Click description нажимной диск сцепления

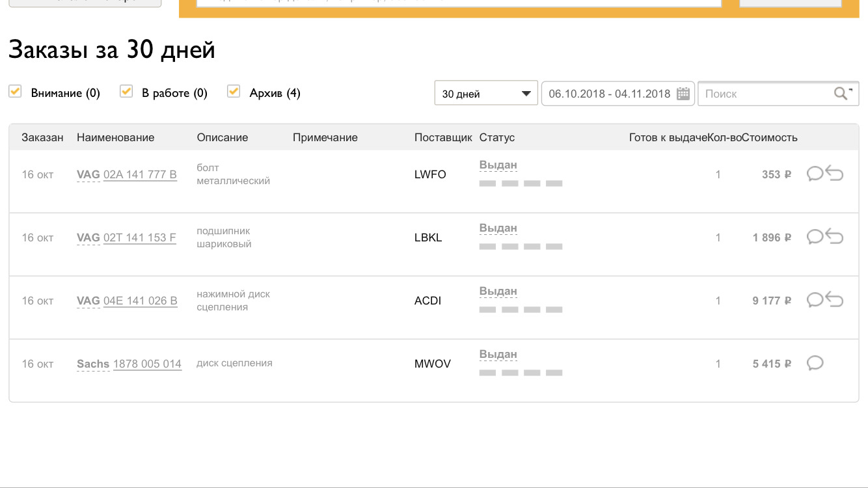[x=234, y=301]
